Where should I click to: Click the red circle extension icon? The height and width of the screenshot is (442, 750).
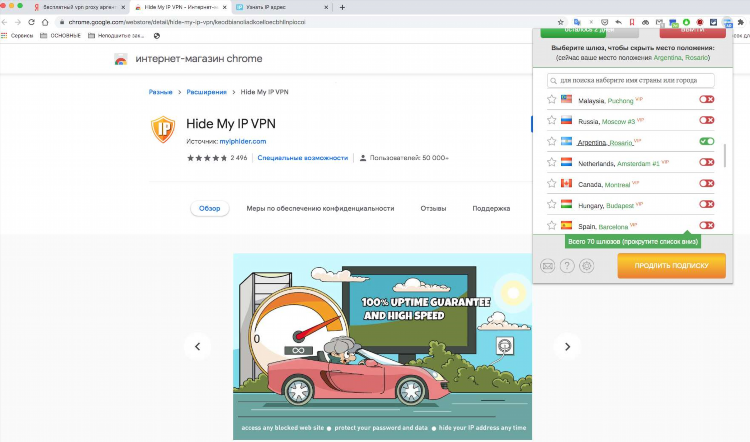[x=700, y=22]
